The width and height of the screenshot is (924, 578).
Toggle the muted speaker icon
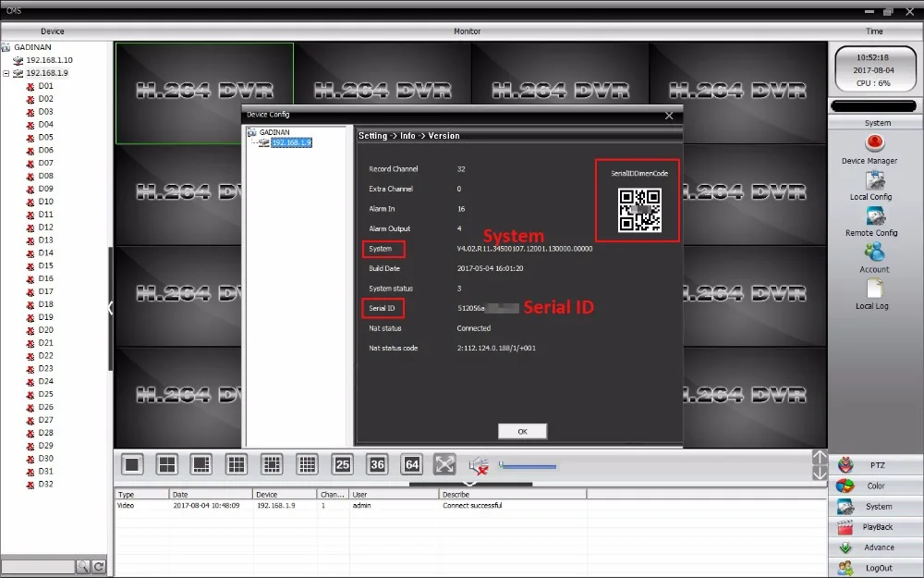(x=479, y=466)
